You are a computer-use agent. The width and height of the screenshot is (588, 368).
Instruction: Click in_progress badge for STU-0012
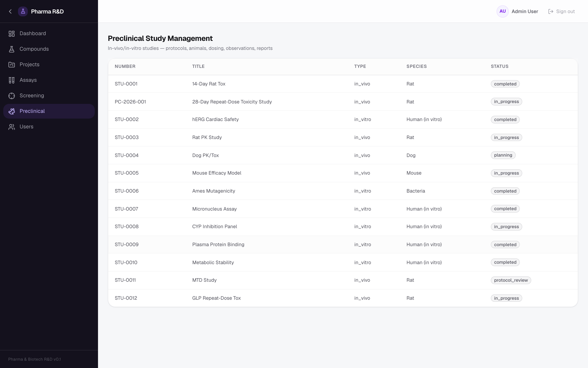[x=506, y=298]
